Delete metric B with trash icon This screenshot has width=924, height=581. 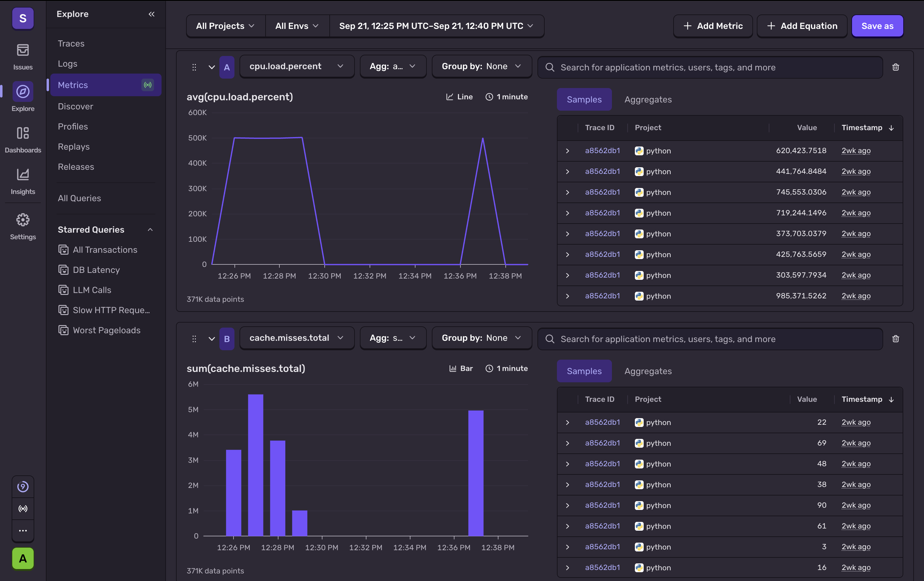[896, 339]
